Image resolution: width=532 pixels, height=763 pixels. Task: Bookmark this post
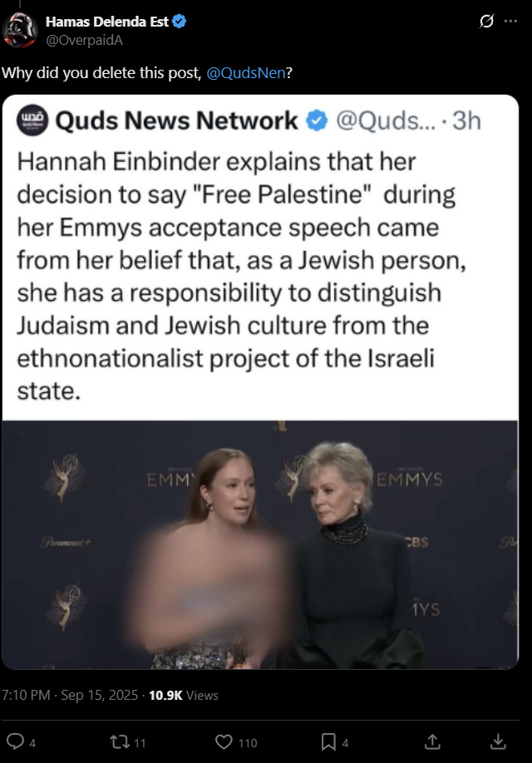328,741
